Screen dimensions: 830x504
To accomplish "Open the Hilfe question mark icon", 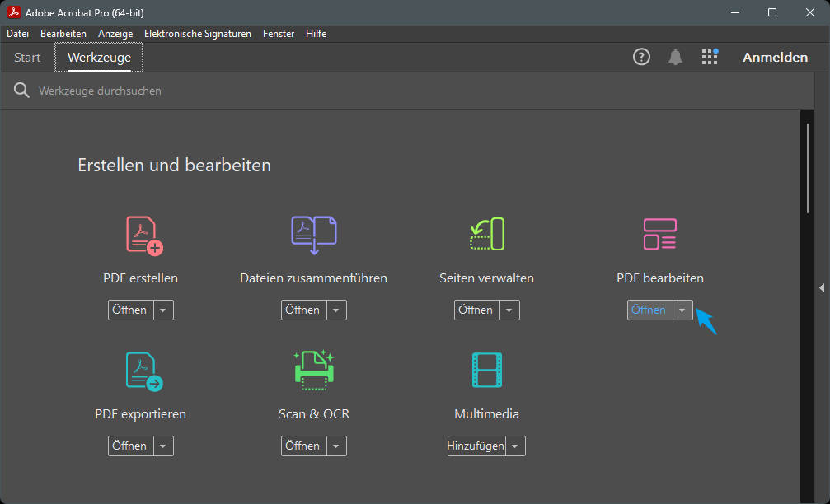I will [x=641, y=57].
